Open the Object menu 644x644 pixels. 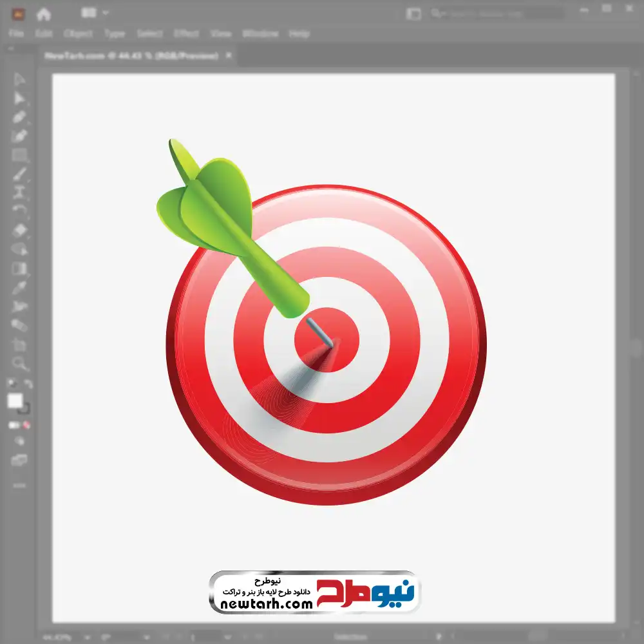click(x=78, y=33)
